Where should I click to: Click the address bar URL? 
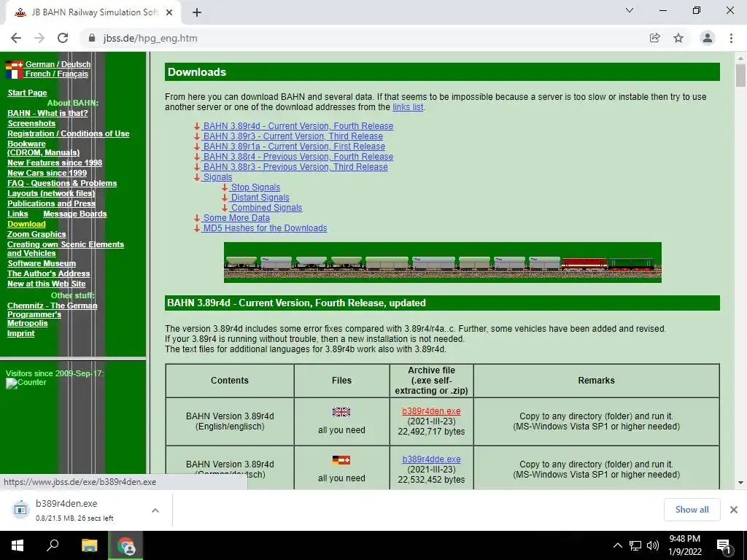(x=150, y=38)
